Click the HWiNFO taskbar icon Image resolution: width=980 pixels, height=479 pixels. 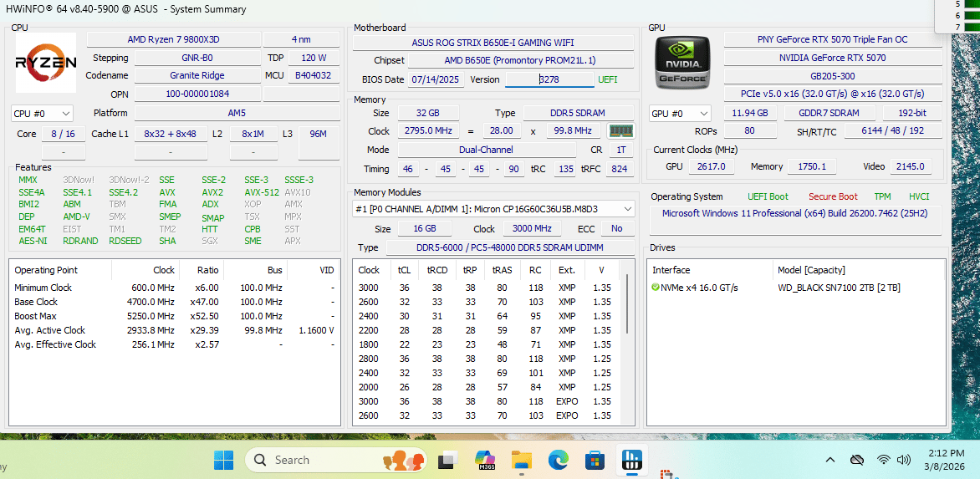coord(631,461)
